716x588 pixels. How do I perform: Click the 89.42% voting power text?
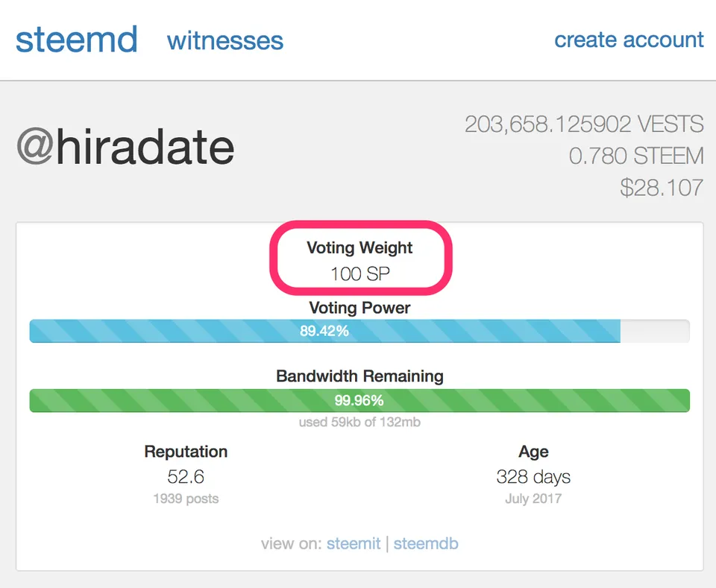324,331
